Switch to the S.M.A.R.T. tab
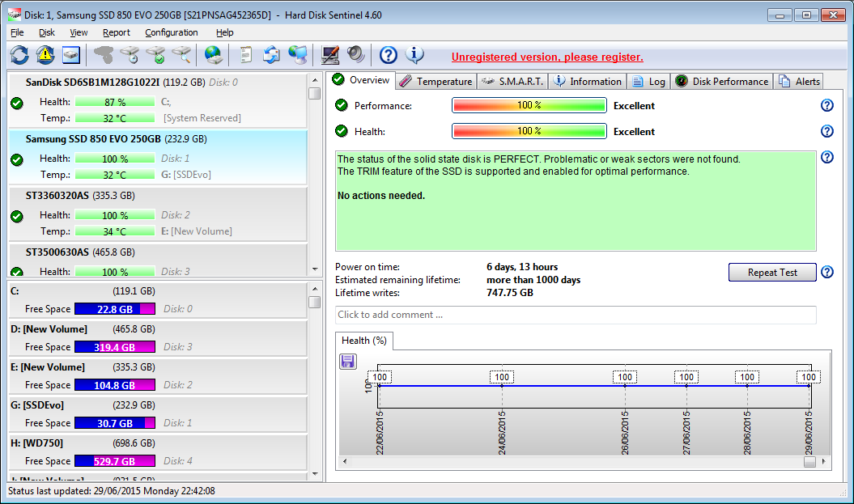854x504 pixels. [x=513, y=82]
